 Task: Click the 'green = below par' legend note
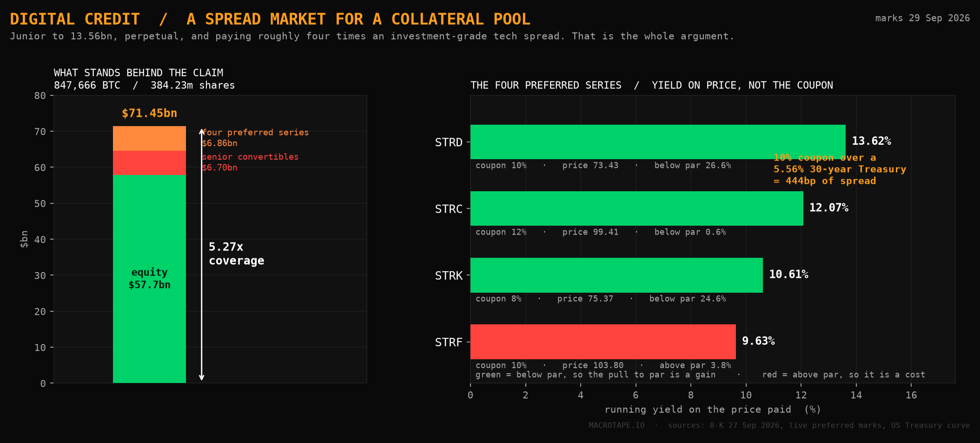coord(596,375)
